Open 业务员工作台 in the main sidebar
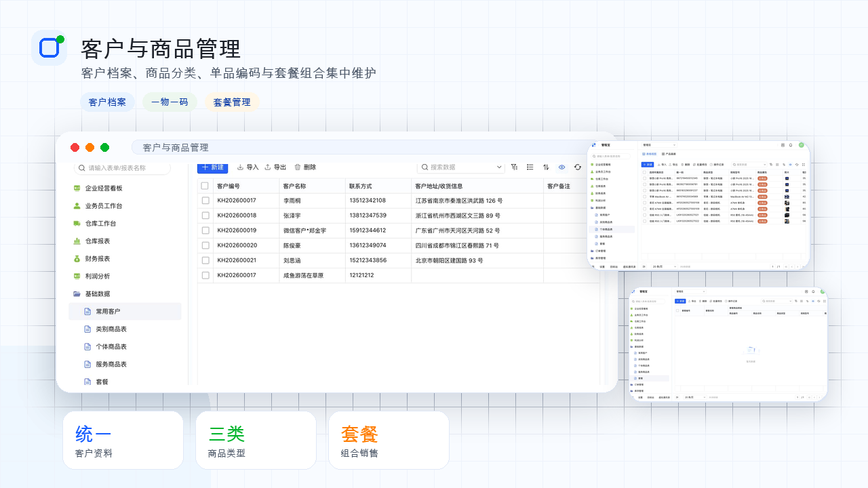This screenshot has width=868, height=488. (98, 206)
